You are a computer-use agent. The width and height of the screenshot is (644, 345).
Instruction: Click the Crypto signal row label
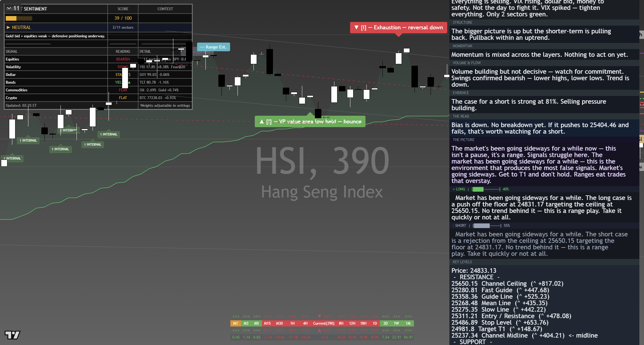point(11,98)
